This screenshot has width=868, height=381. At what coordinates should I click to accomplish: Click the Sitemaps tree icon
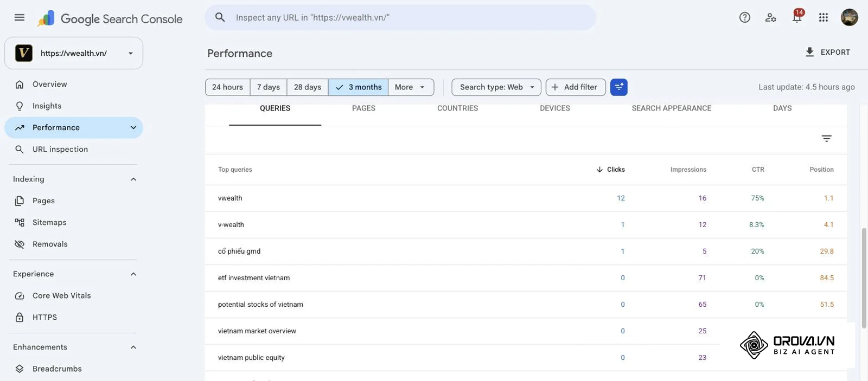(20, 223)
